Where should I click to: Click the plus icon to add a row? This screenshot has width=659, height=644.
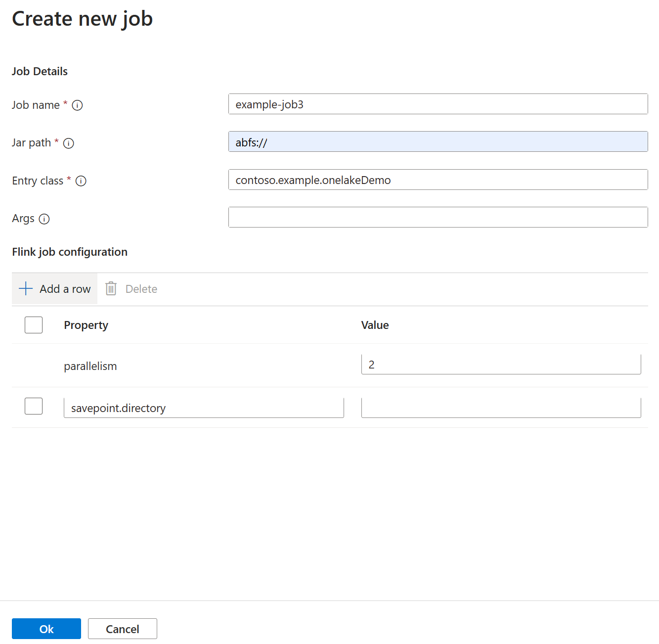(x=26, y=289)
